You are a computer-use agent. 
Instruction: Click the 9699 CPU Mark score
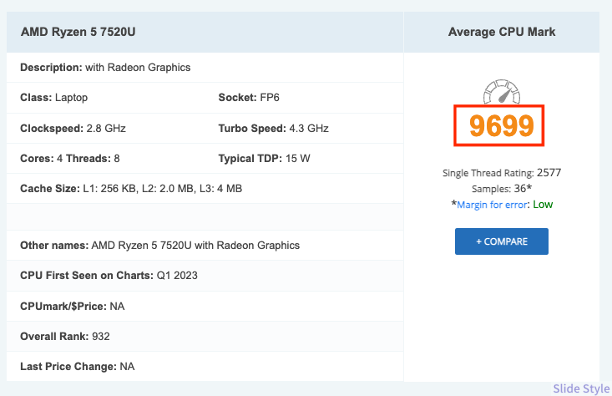pyautogui.click(x=501, y=126)
